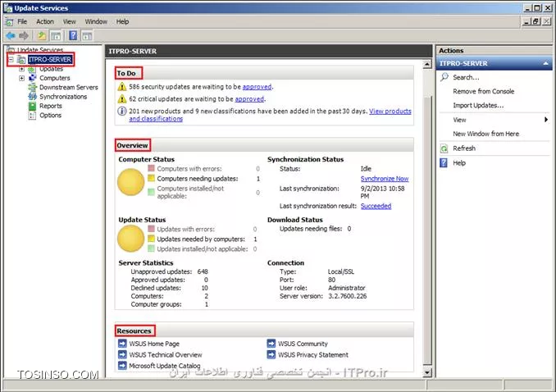Click the info icon beside 201 new products
The image size is (556, 392).
click(x=122, y=111)
